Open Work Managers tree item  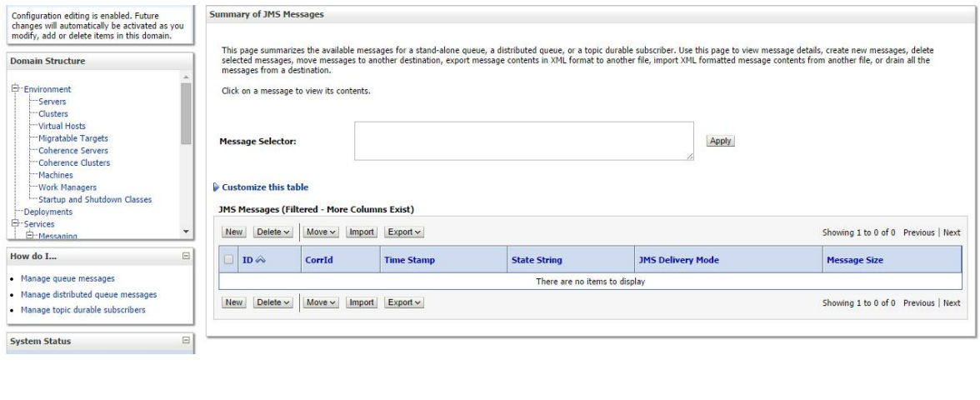(67, 187)
